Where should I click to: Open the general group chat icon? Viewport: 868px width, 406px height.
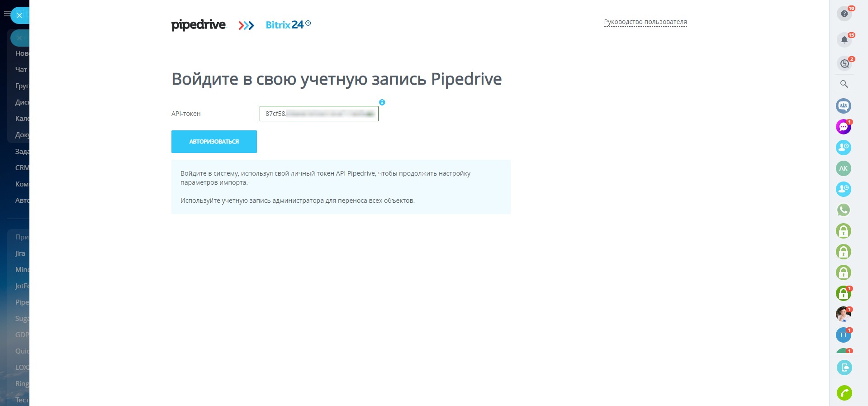tap(844, 106)
